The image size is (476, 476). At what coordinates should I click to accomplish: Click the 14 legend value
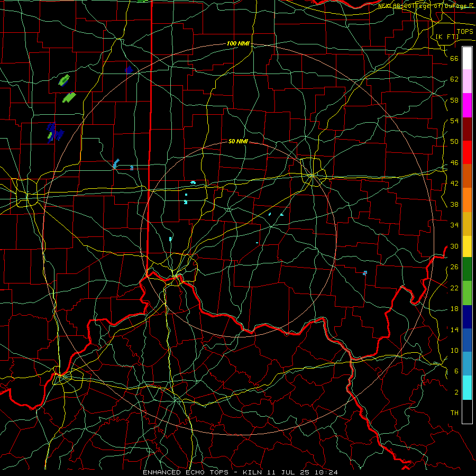point(454,329)
